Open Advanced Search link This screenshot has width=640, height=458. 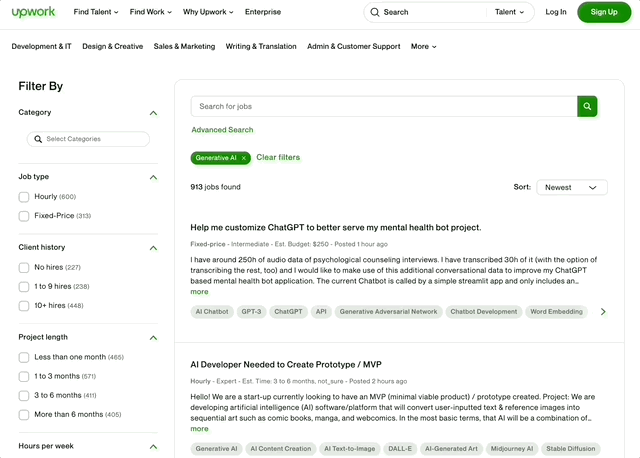click(x=222, y=130)
